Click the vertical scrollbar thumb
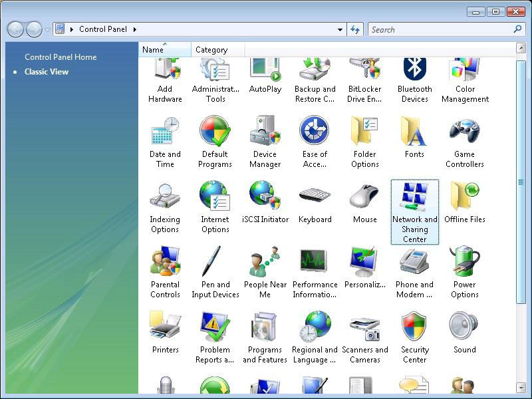The width and height of the screenshot is (532, 399). (x=521, y=182)
